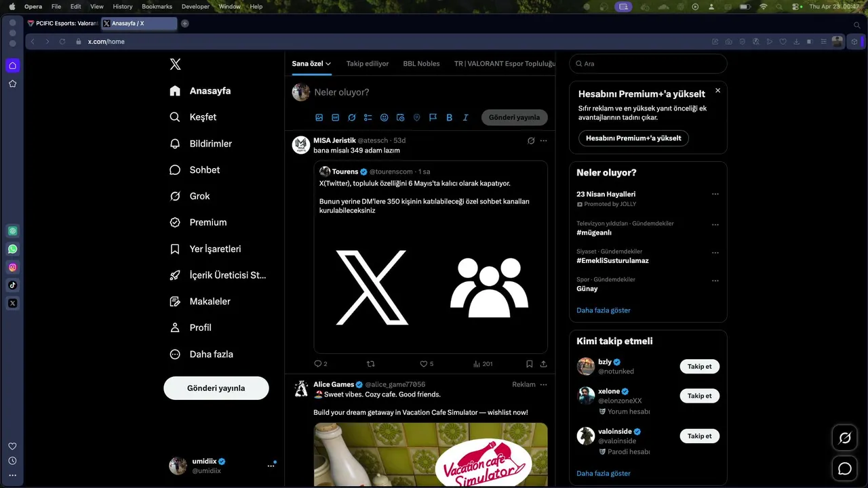Image resolution: width=868 pixels, height=488 pixels.
Task: Open WhatsApp in Opera sidebar
Action: pos(12,249)
